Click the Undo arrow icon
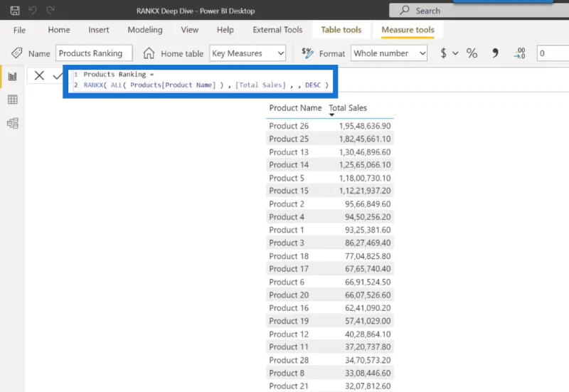This screenshot has width=569, height=392. (33, 11)
